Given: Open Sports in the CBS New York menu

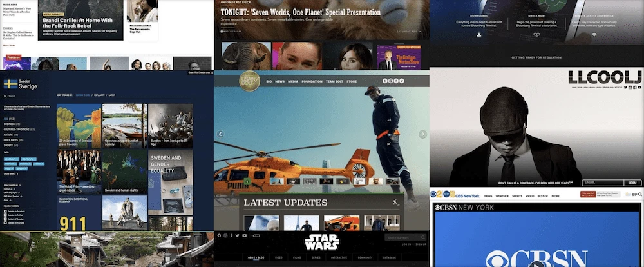Looking at the screenshot, I should 517,196.
